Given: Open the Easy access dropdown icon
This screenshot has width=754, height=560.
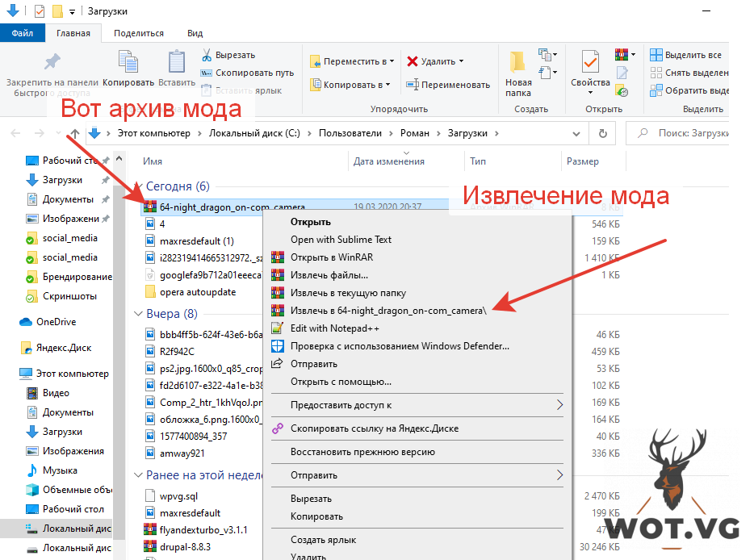Looking at the screenshot, I should click(547, 73).
